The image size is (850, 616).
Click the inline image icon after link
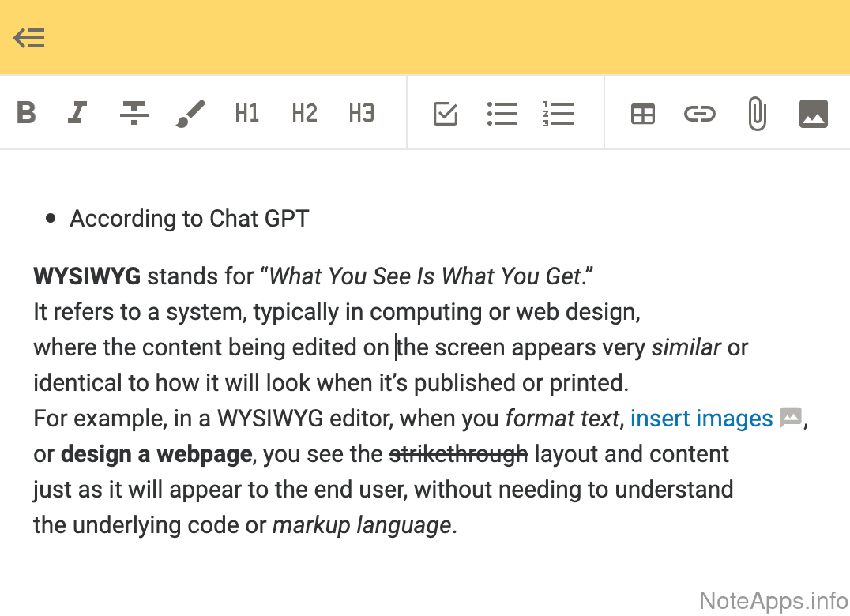[x=791, y=418]
